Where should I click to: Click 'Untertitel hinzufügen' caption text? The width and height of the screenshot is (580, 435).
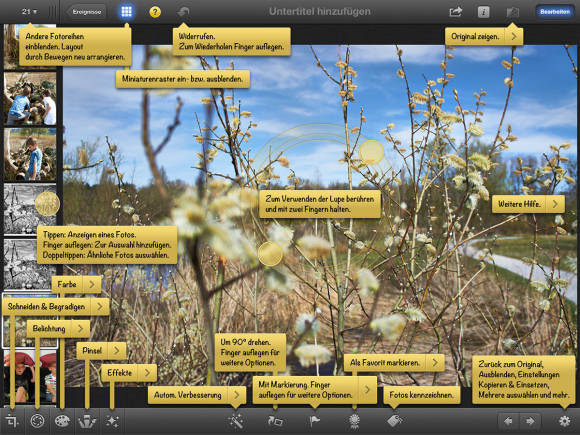click(x=320, y=11)
